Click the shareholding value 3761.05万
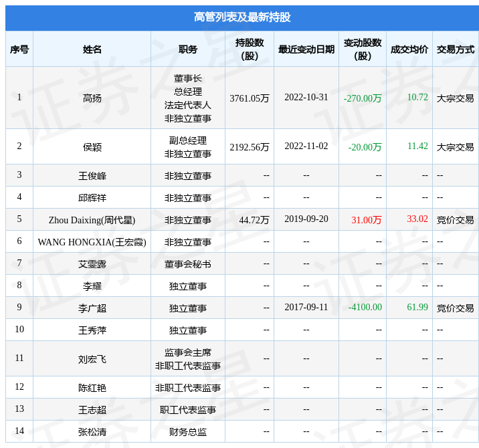479x448 pixels. click(x=250, y=98)
